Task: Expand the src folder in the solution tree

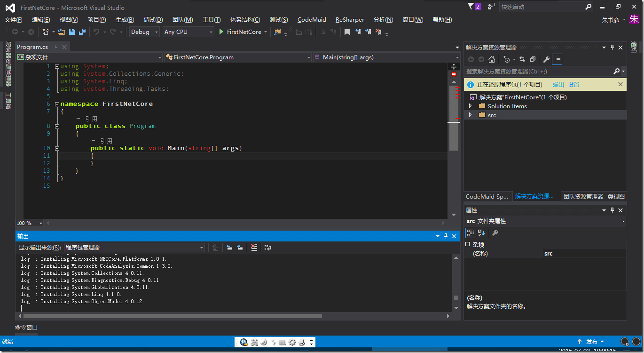Action: tap(470, 115)
